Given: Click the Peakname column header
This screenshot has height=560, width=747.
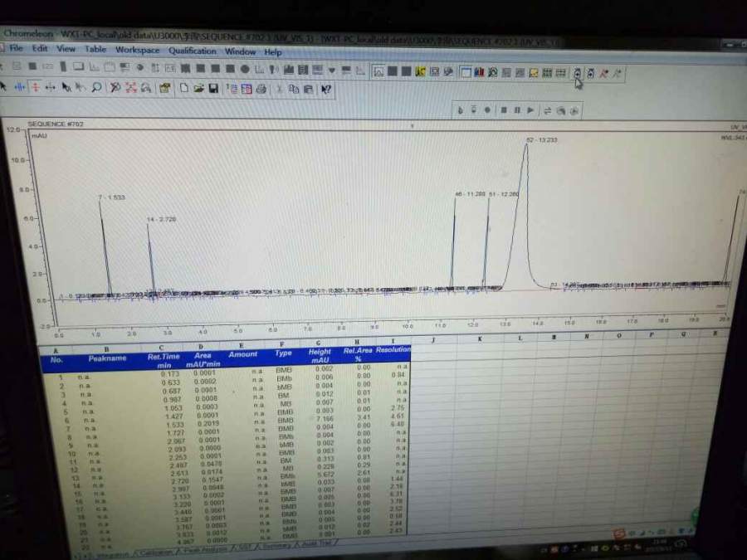Looking at the screenshot, I should (107, 358).
